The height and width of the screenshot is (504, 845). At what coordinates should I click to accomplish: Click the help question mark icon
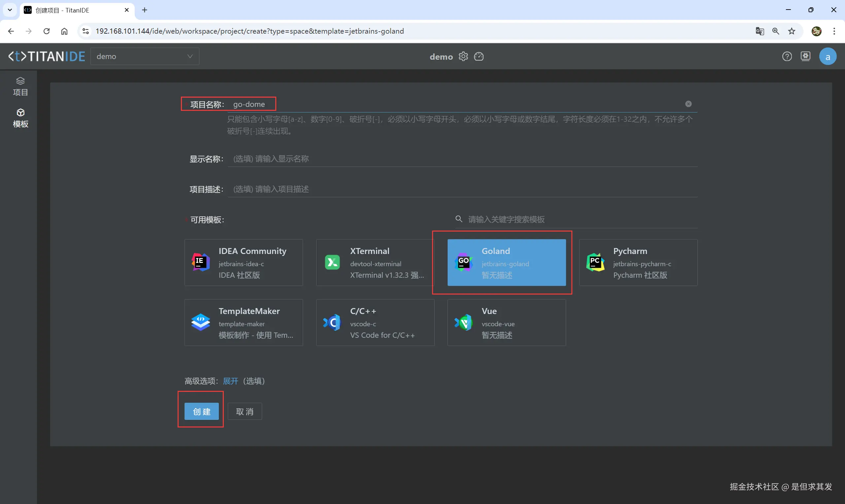click(x=787, y=56)
